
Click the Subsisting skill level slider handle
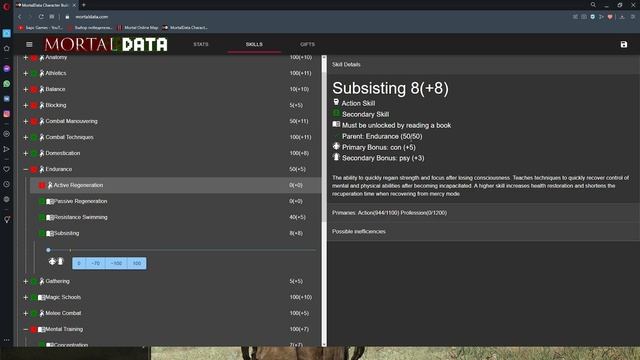(49, 250)
